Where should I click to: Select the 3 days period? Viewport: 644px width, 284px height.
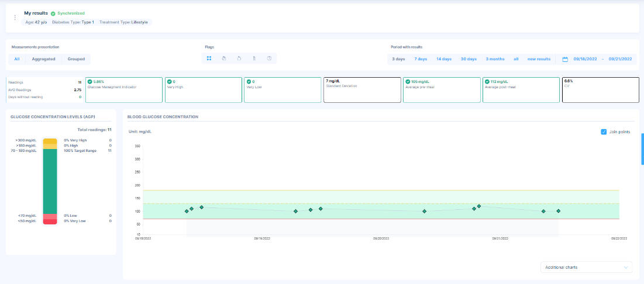coord(398,59)
